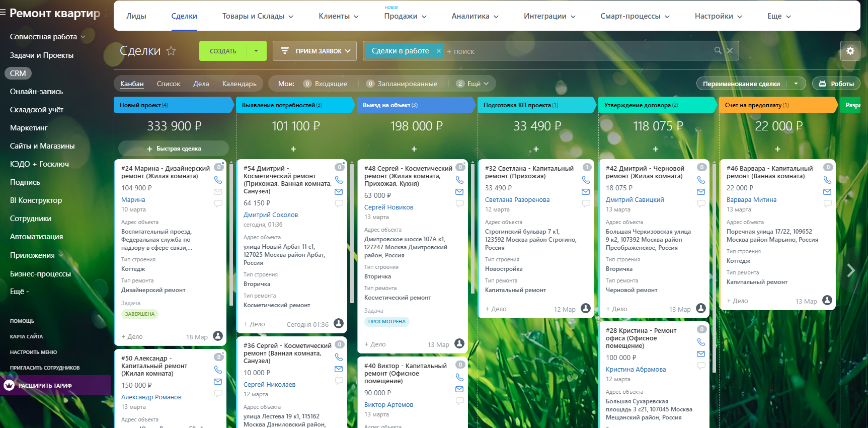Call contact on deal #32 Светлана
The height and width of the screenshot is (428, 868).
[x=586, y=180]
